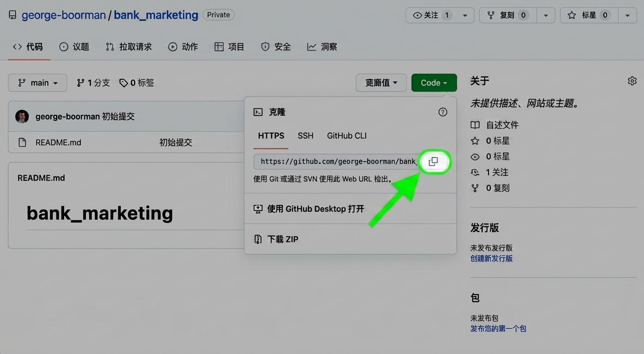The width and height of the screenshot is (644, 354).
Task: Click the GitHub Desktop download icon
Action: click(x=258, y=209)
